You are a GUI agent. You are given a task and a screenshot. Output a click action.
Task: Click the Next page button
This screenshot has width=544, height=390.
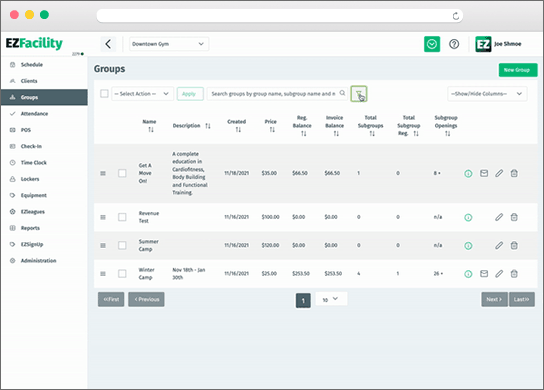click(494, 299)
